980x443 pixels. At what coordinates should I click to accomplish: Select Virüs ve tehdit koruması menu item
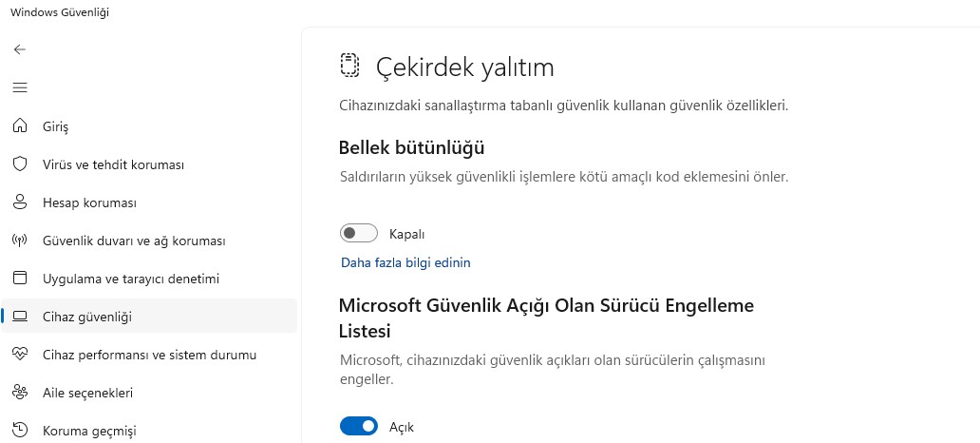coord(114,165)
